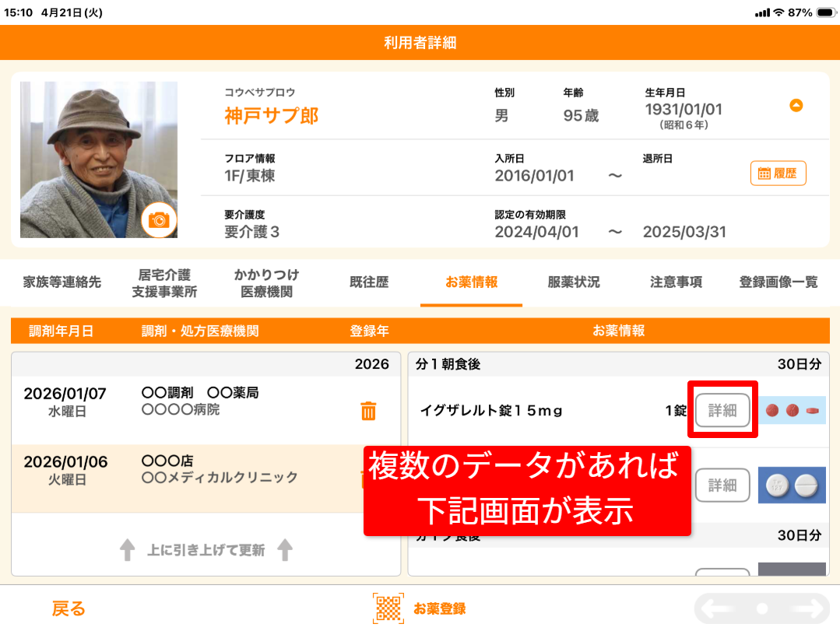This screenshot has width=840, height=631.
Task: Delete the 2026/01/07 prescription entry
Action: pos(369,411)
